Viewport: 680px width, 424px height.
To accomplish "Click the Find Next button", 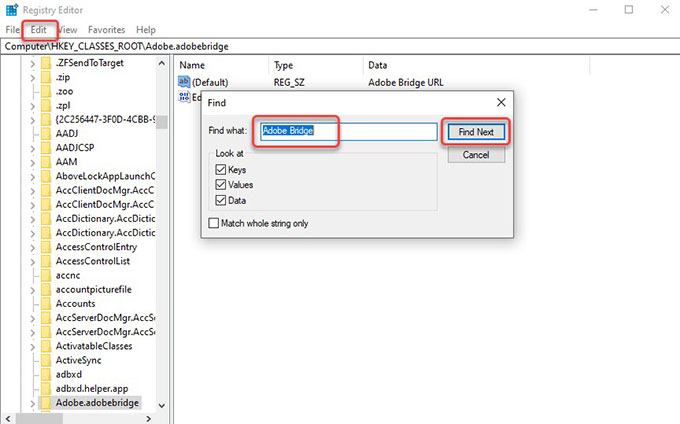I will [x=476, y=132].
